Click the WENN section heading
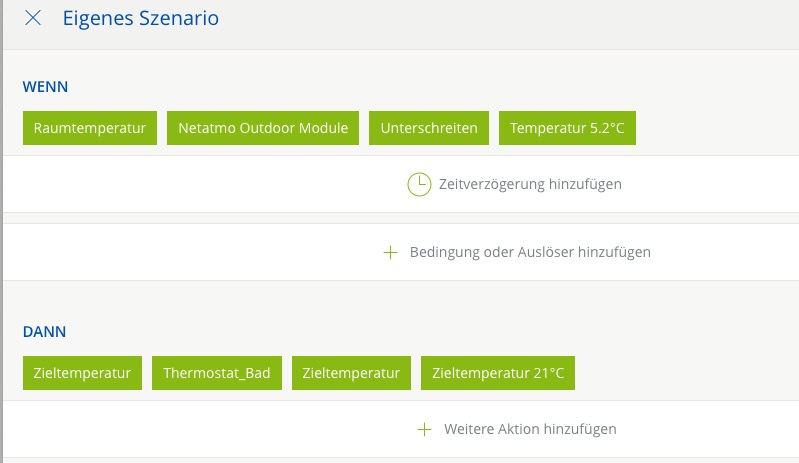 pos(45,87)
